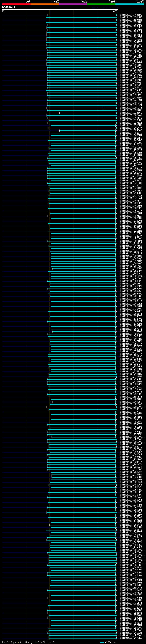The image size is (146, 644).
Task: Click the white query sequence bar under BP081043
Action: coord(60,9)
